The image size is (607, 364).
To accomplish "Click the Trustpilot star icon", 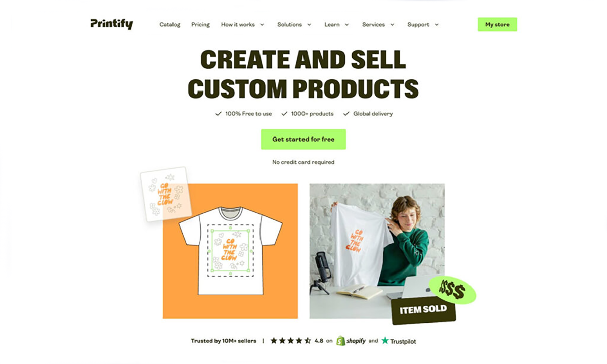I will click(x=385, y=341).
